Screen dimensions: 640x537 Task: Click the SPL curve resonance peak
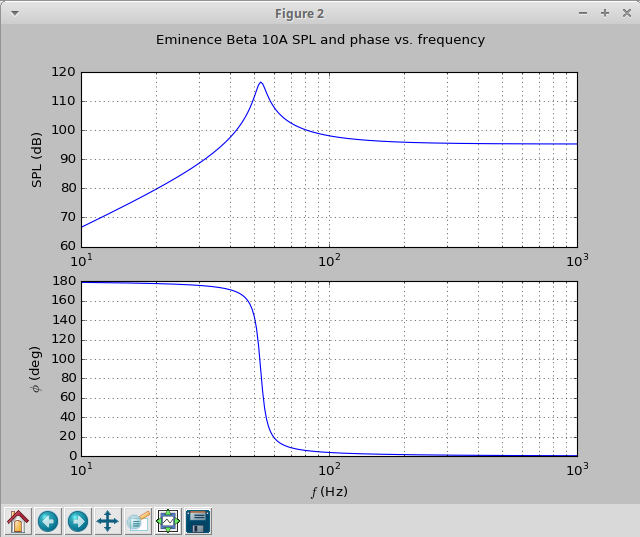click(261, 82)
